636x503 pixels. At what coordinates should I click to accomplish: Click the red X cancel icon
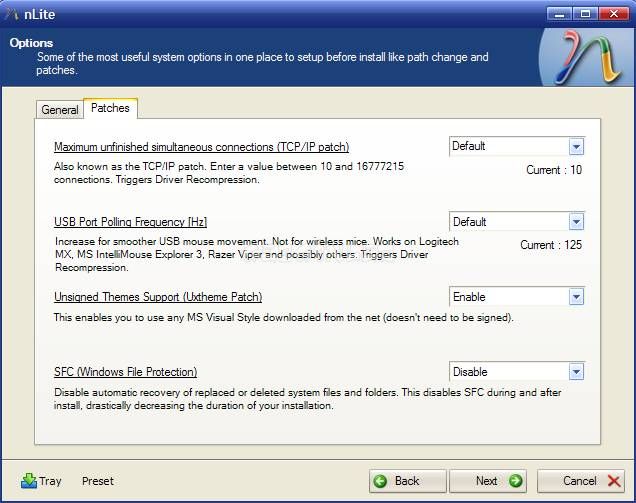click(614, 481)
